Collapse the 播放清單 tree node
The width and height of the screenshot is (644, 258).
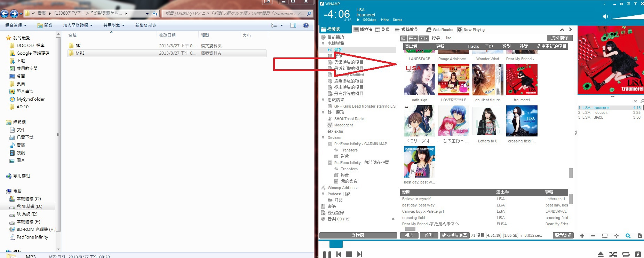point(323,100)
